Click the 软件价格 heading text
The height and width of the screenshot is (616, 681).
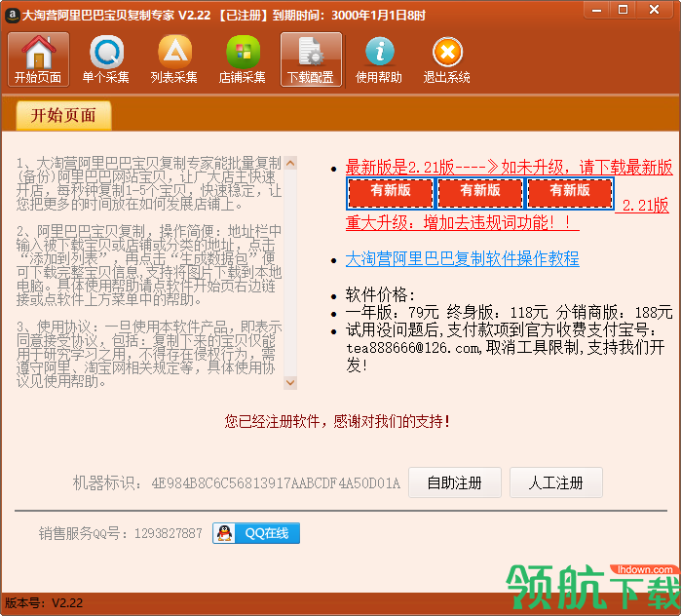pyautogui.click(x=381, y=295)
